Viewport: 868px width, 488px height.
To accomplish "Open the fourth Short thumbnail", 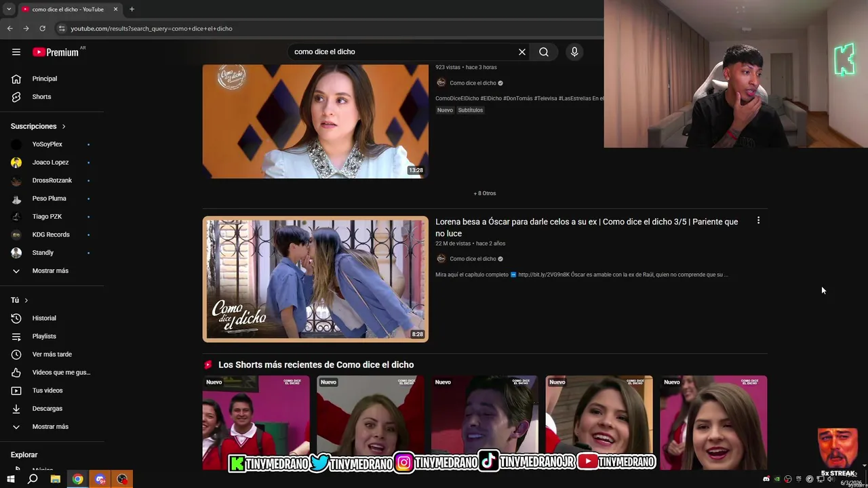I will tap(599, 422).
